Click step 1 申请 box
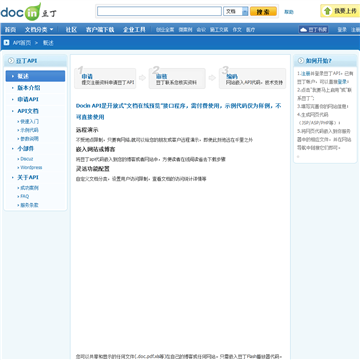360x360 pixels. [105, 78]
